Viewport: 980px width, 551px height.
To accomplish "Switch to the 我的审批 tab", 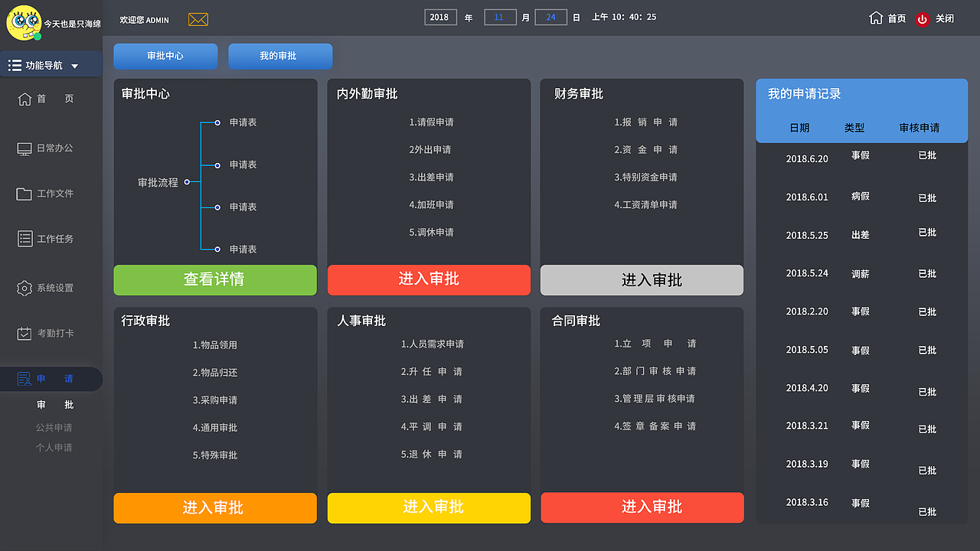I will [x=279, y=56].
